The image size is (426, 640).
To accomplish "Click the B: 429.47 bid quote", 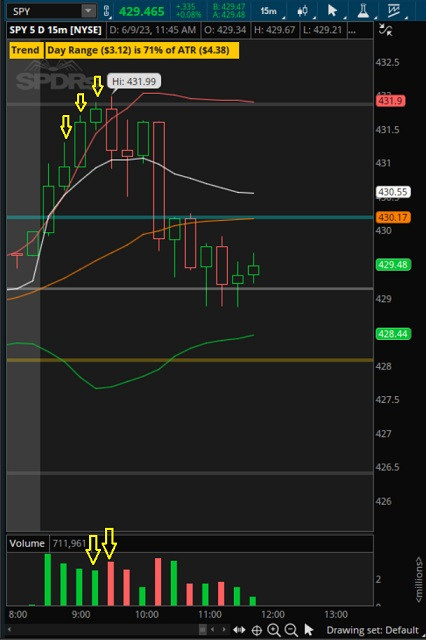I will tap(229, 7).
